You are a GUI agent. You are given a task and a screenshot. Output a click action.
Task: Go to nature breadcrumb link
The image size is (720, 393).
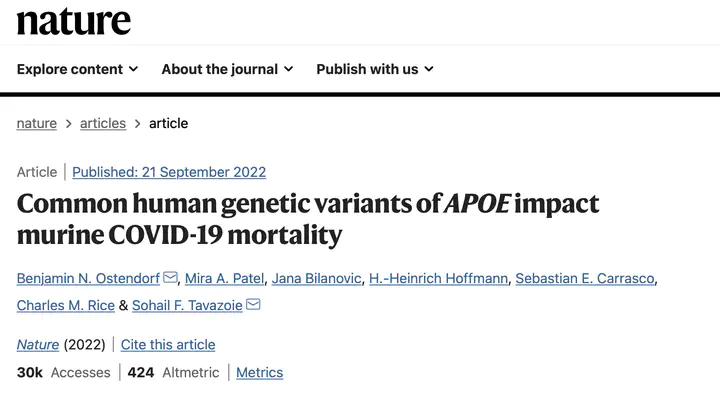coord(37,124)
